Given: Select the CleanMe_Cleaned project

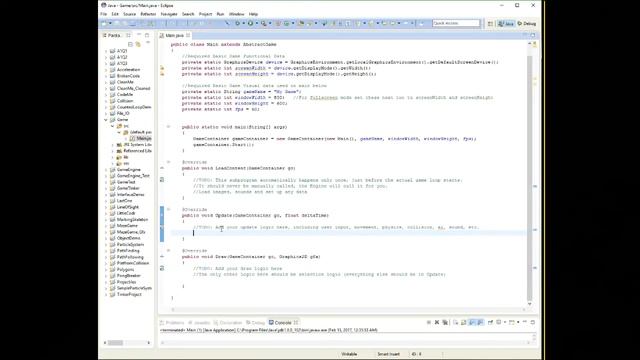Looking at the screenshot, I should click(x=133, y=89).
